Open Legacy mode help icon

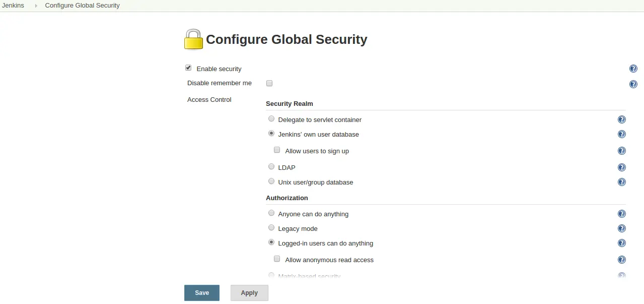[621, 228]
